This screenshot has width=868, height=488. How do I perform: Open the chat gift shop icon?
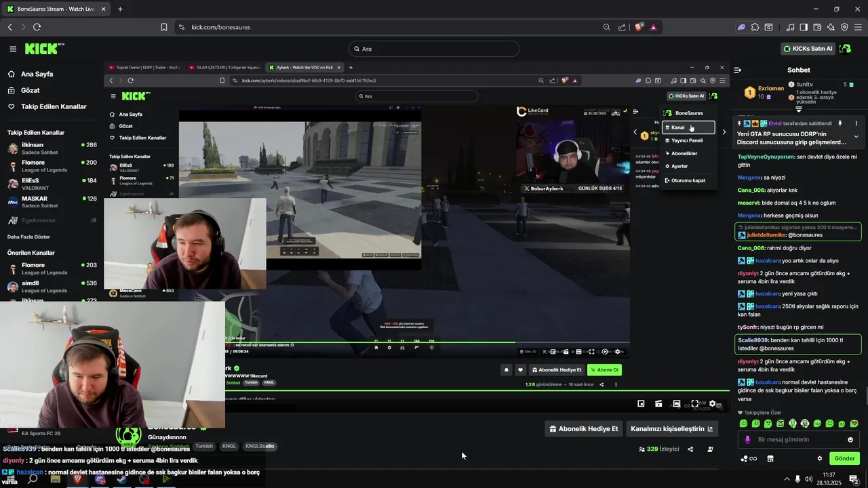770,459
